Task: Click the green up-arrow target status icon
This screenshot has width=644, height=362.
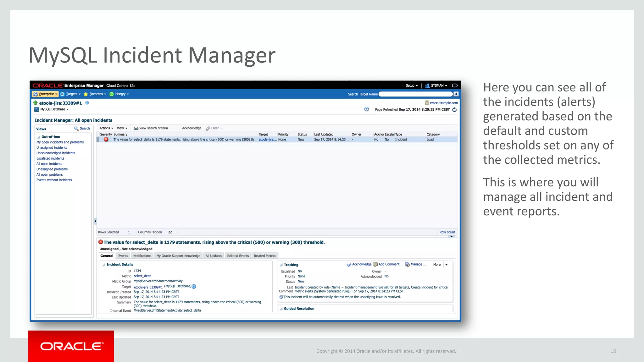Action: click(x=36, y=103)
